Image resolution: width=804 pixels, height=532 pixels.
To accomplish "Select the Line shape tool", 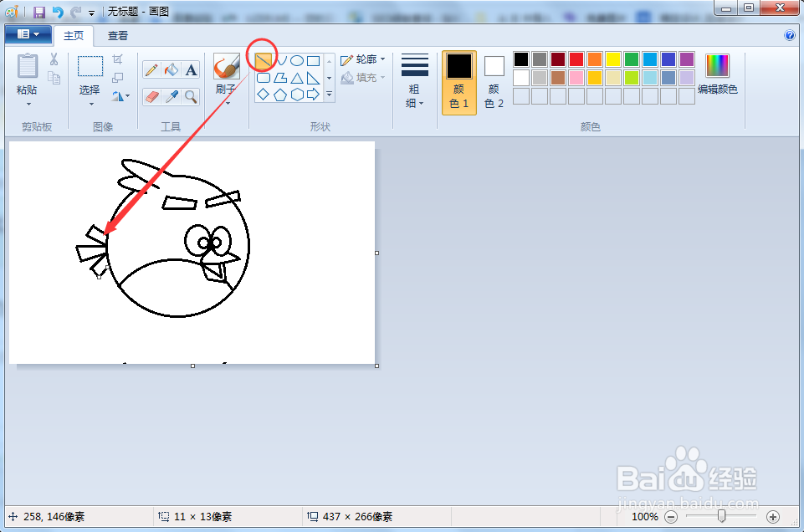I will coord(263,61).
